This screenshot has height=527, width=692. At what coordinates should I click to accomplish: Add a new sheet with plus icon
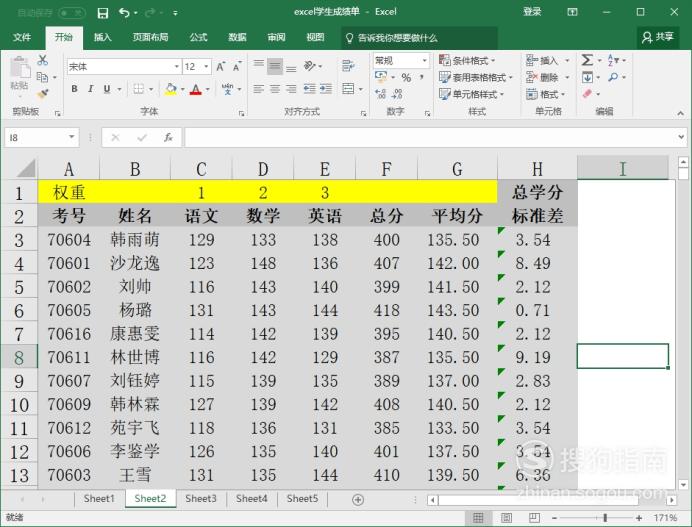(358, 500)
